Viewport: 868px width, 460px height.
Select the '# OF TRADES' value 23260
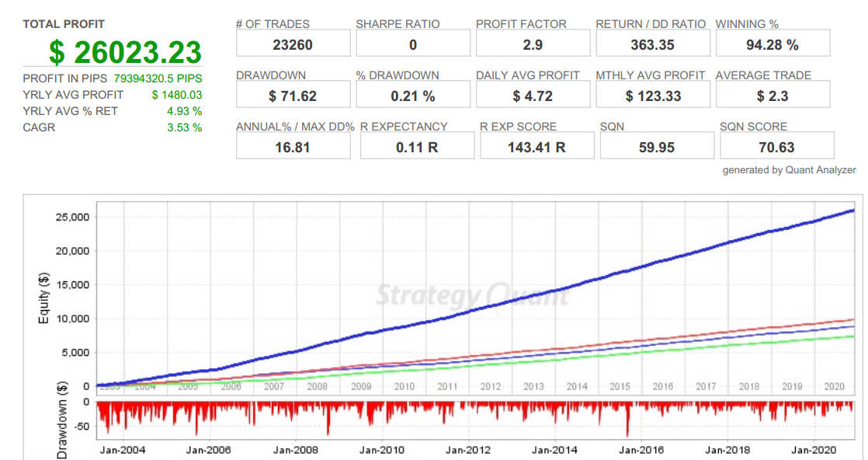pos(293,44)
